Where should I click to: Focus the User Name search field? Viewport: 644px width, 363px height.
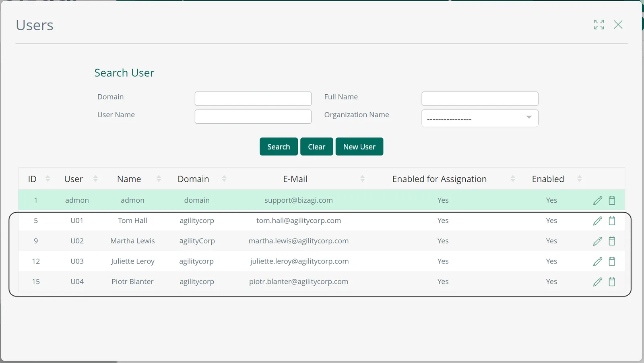253,117
